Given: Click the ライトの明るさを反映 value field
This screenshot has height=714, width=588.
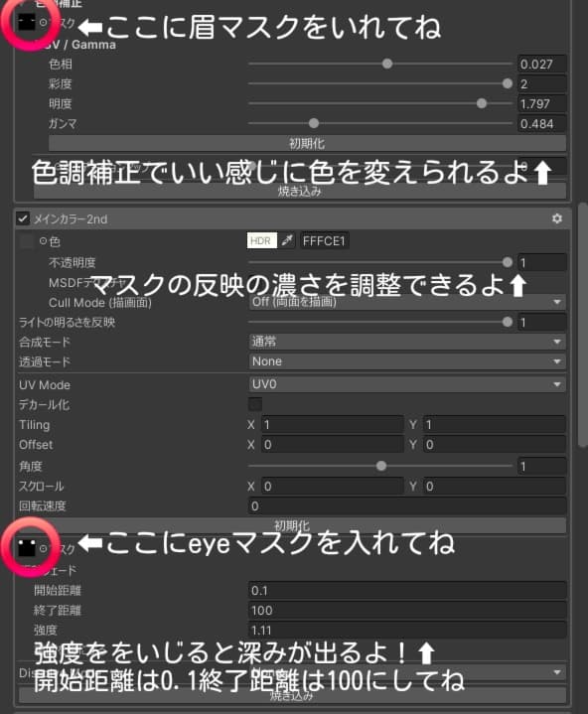Looking at the screenshot, I should click(542, 323).
